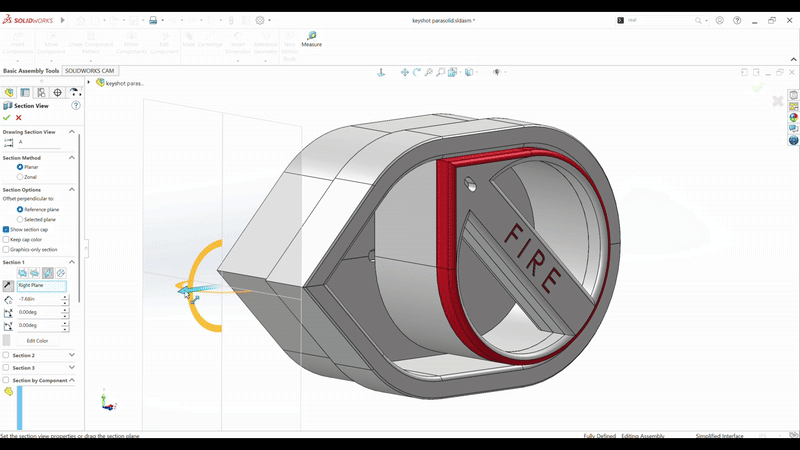
Task: Uncheck Show section cap checkbox
Action: click(x=6, y=229)
